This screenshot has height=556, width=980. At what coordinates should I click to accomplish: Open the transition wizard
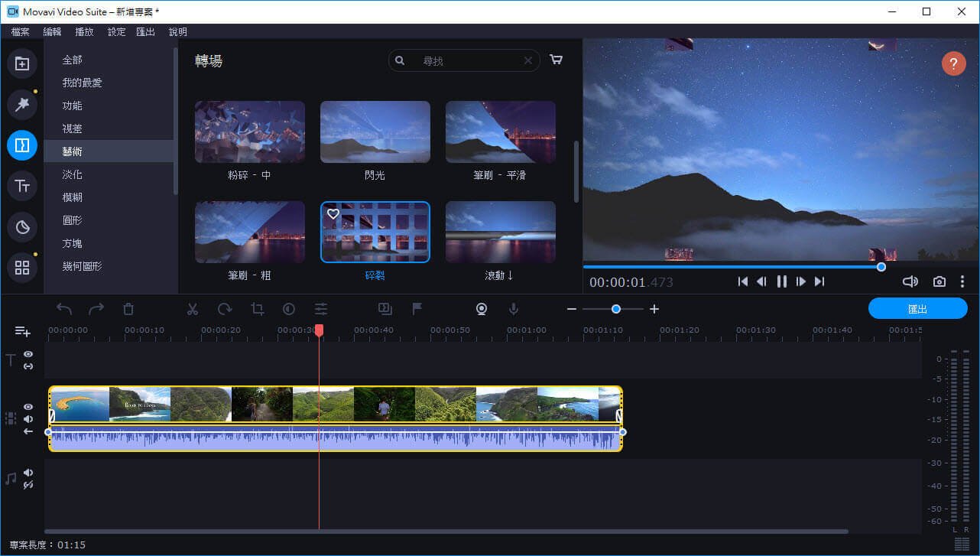(x=385, y=309)
